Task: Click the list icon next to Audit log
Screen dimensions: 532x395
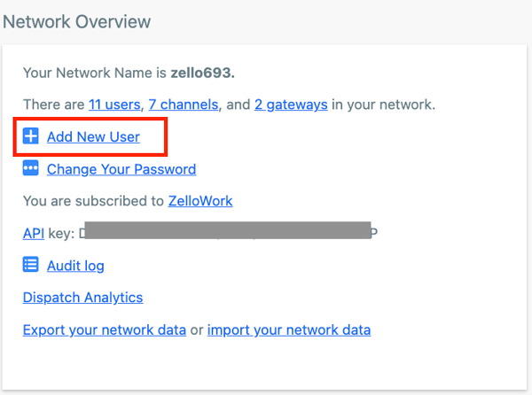Action: pyautogui.click(x=30, y=264)
